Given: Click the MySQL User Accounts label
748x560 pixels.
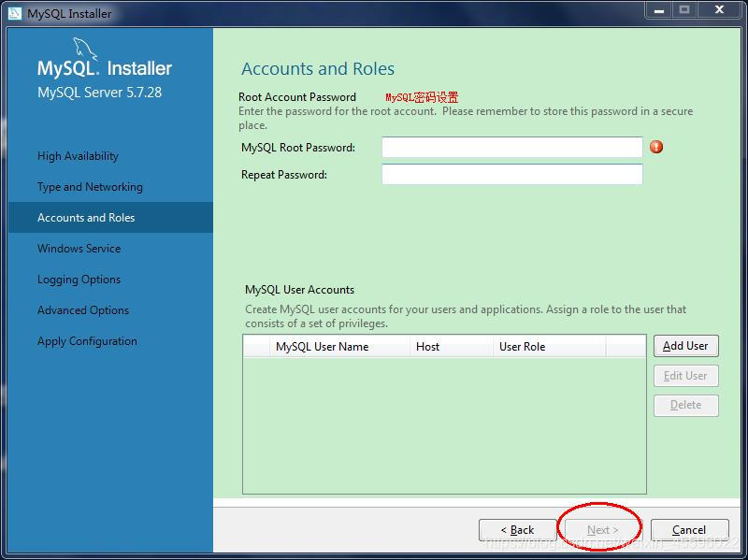Looking at the screenshot, I should coord(299,290).
